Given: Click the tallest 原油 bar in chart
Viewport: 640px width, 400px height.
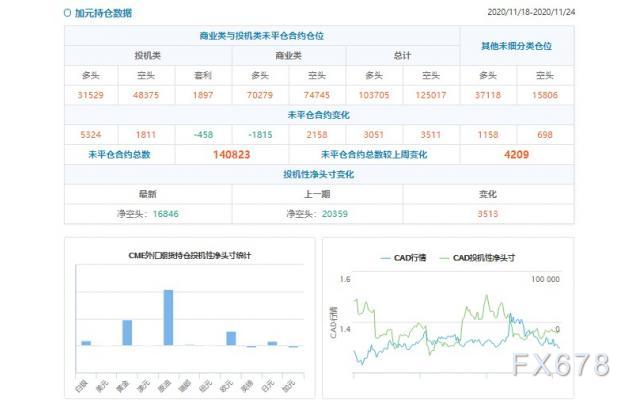Looking at the screenshot, I should [168, 318].
